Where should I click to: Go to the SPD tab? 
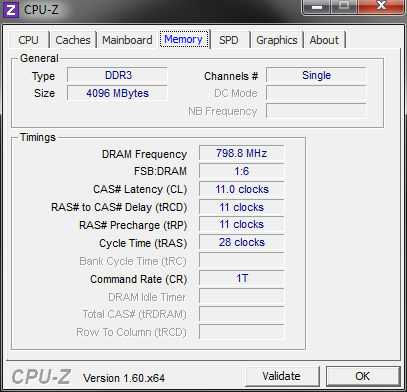click(229, 40)
